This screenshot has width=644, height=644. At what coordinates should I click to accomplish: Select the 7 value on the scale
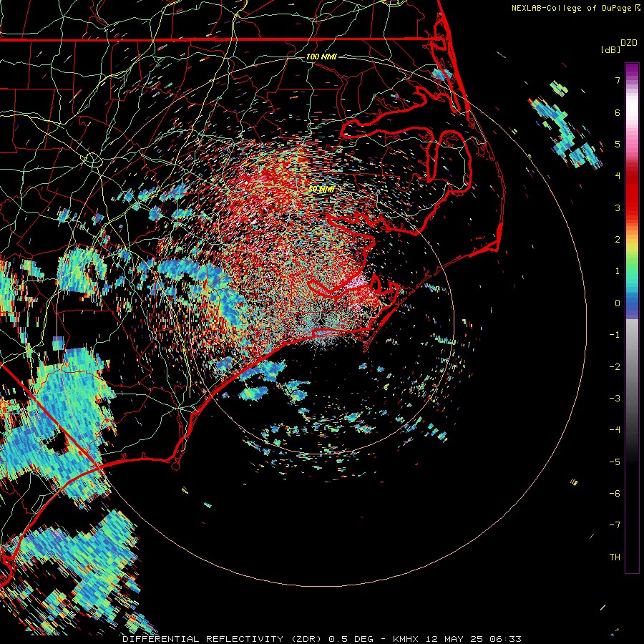[618, 80]
